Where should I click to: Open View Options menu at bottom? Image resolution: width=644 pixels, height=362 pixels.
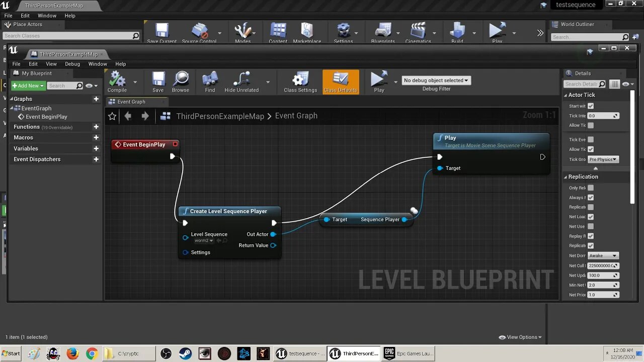tap(520, 337)
